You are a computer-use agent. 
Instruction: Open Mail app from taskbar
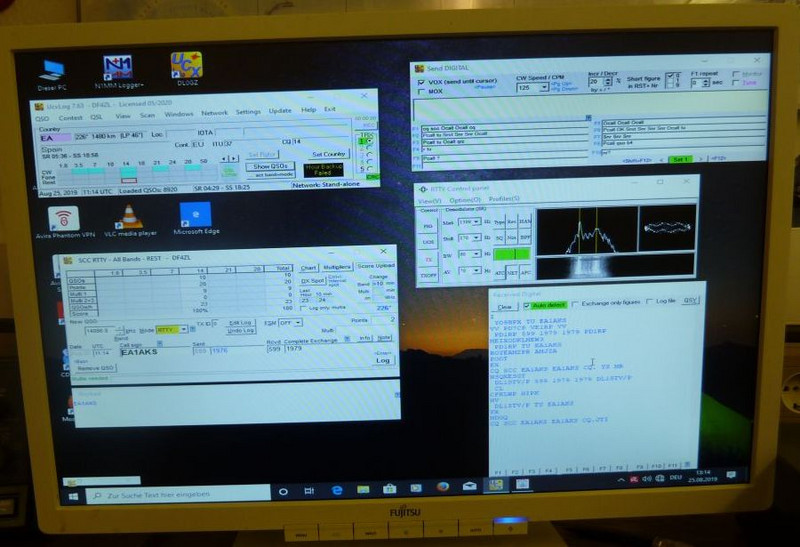pyautogui.click(x=469, y=486)
